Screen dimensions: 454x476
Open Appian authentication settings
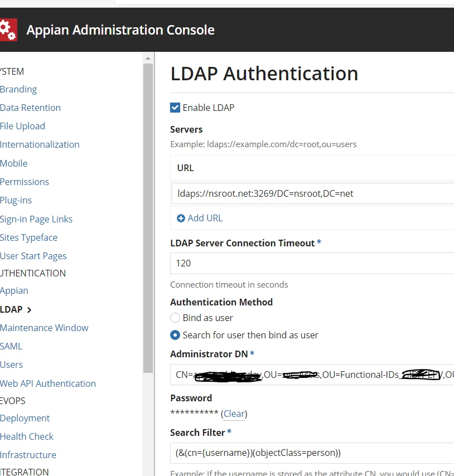14,290
